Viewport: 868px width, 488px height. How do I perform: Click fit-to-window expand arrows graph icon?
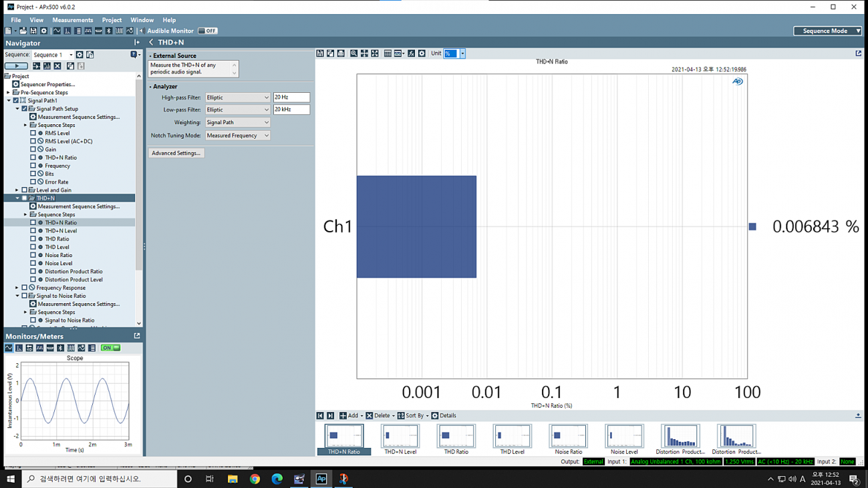click(375, 53)
